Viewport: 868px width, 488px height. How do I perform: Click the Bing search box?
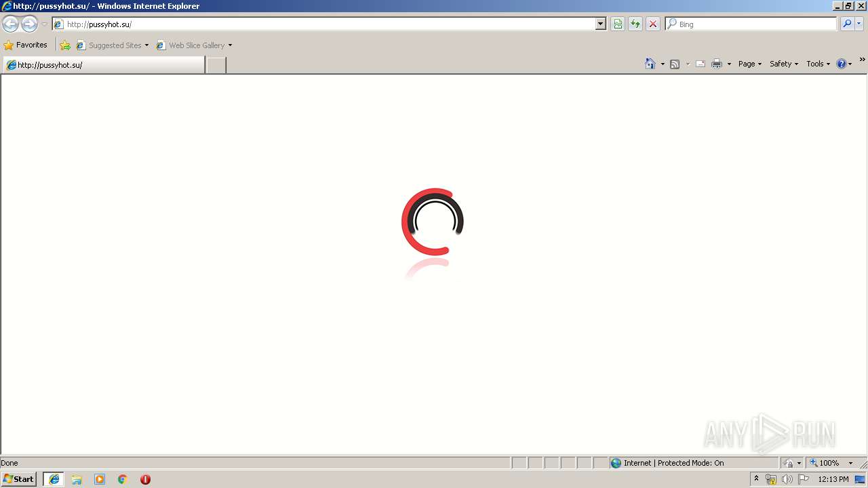point(751,24)
